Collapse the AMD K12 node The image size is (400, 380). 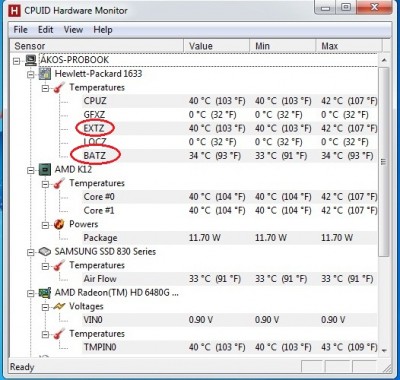(x=31, y=170)
